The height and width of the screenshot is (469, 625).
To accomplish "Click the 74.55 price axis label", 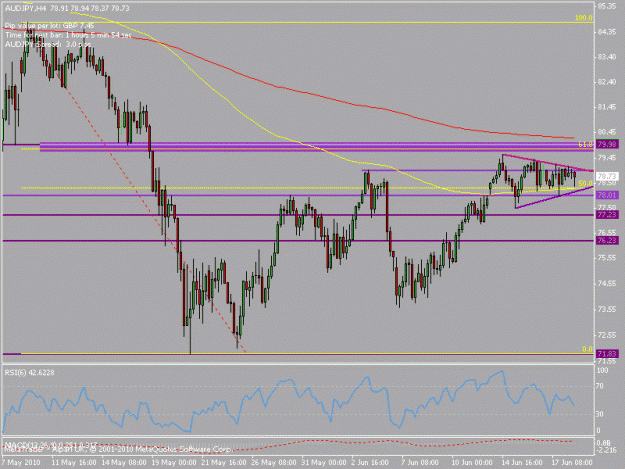I will [x=607, y=284].
